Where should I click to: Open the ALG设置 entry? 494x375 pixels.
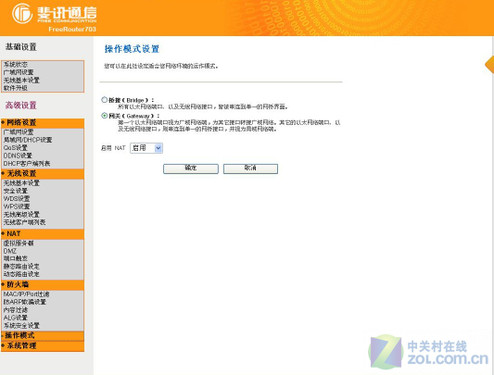pos(15,318)
